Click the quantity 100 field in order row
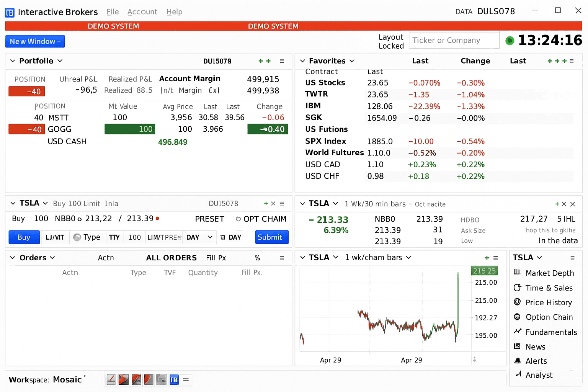Image resolution: width=588 pixels, height=392 pixels. click(x=134, y=237)
